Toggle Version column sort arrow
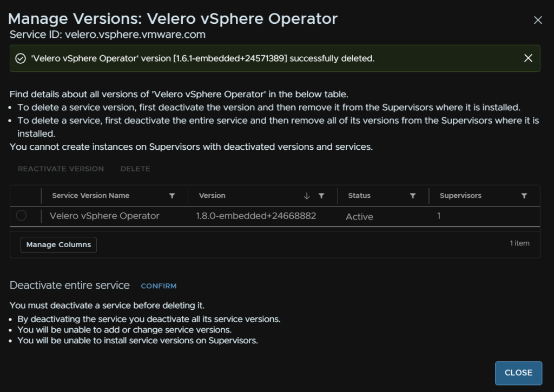This screenshot has height=392, width=554. click(x=307, y=196)
